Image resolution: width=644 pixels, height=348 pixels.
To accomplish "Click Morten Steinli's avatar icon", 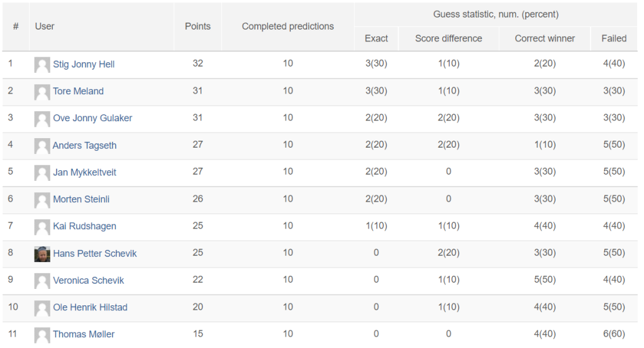I will [x=42, y=200].
